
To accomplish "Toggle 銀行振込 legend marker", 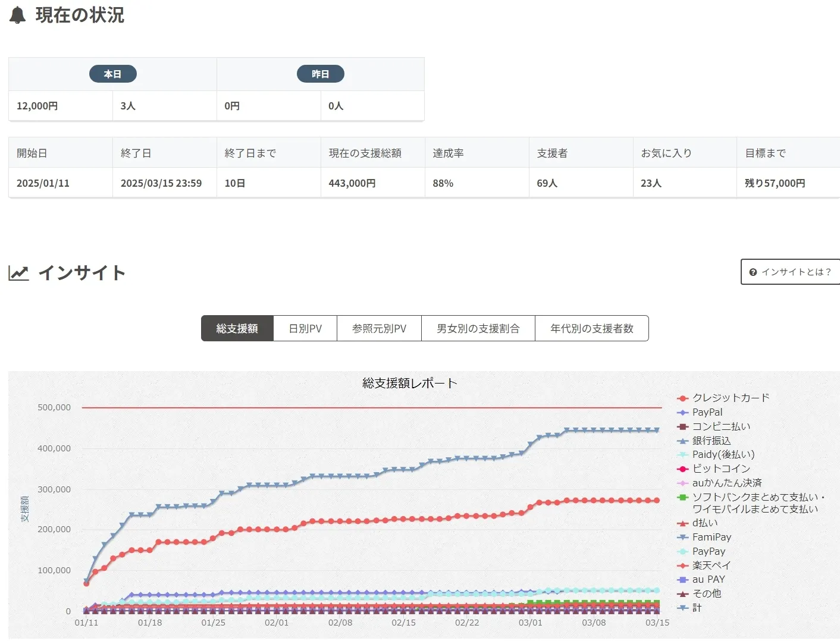I will 683,441.
